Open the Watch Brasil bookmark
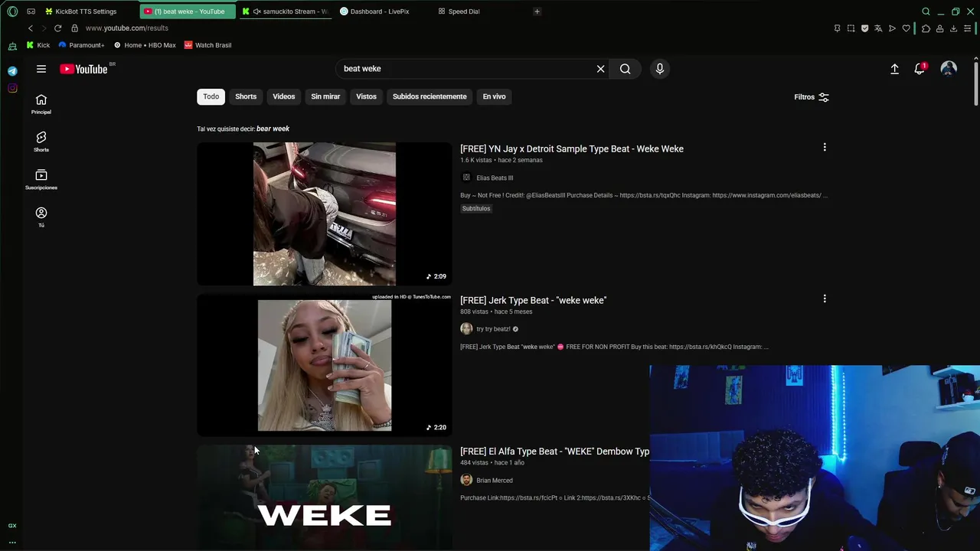Screen dimensions: 980x551 point(207,45)
